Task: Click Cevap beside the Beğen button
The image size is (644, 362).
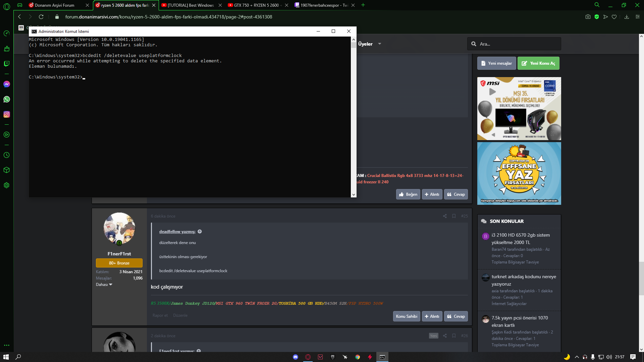Action: point(456,194)
